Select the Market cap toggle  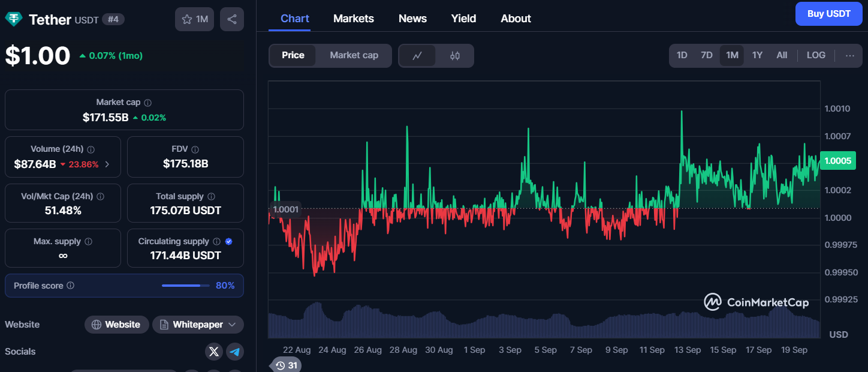(354, 55)
